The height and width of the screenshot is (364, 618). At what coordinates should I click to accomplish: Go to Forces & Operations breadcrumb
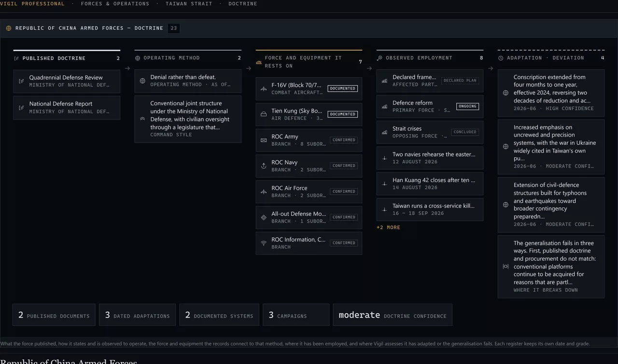(x=115, y=3)
